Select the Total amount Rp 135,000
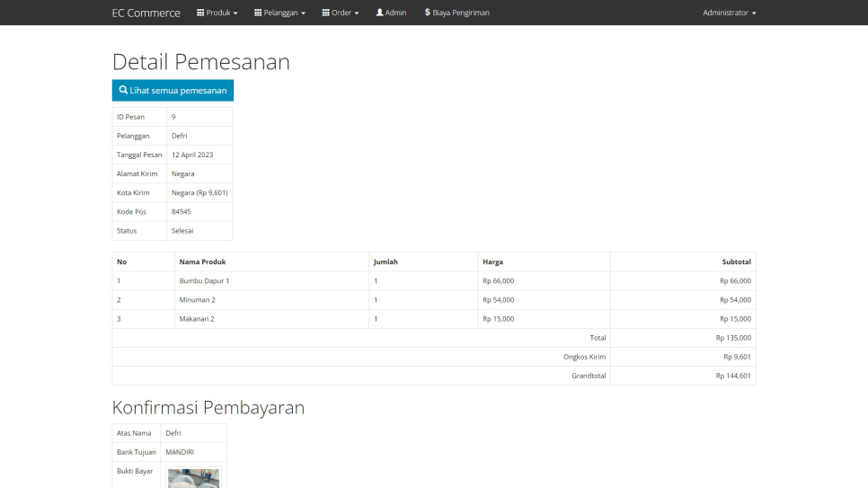The image size is (868, 488). click(x=733, y=338)
